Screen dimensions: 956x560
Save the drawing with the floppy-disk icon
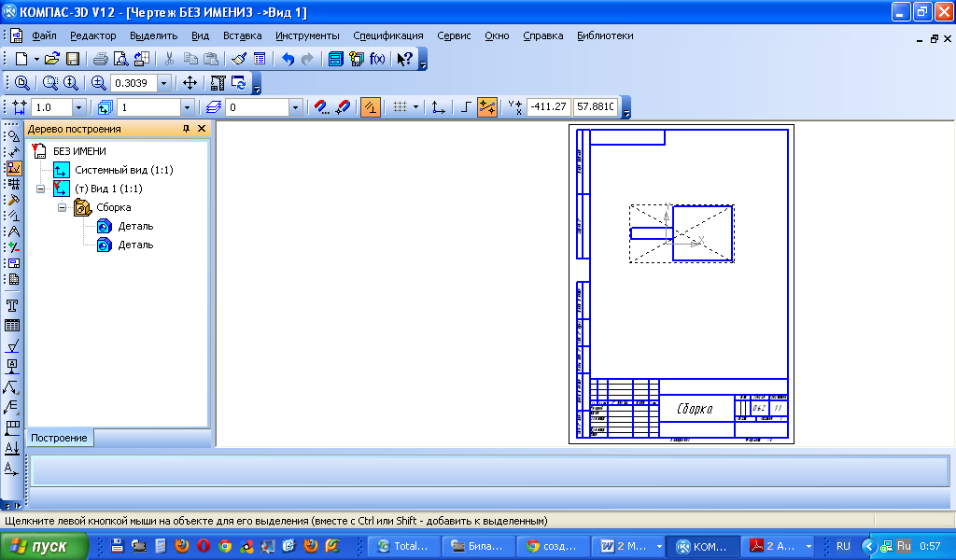coord(73,59)
